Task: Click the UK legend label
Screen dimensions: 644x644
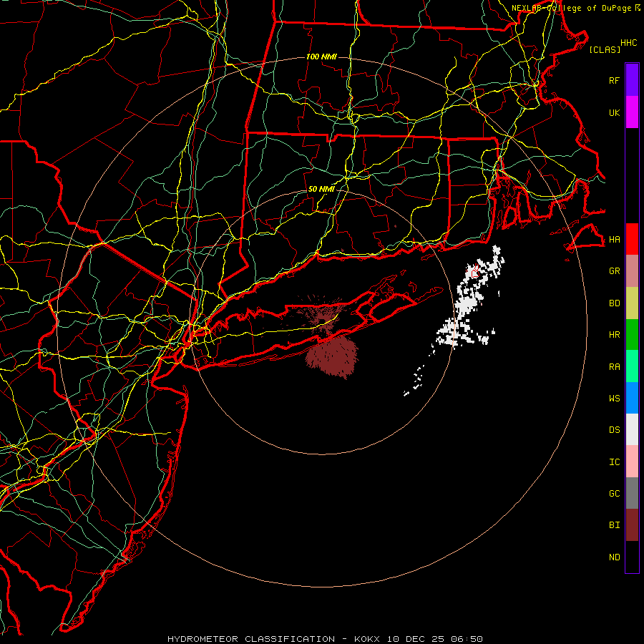Action: click(x=614, y=112)
